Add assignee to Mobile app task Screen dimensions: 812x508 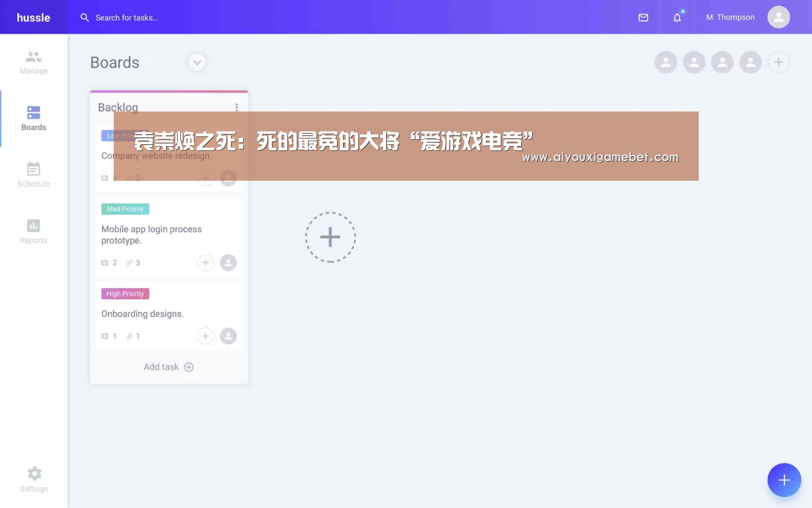206,263
